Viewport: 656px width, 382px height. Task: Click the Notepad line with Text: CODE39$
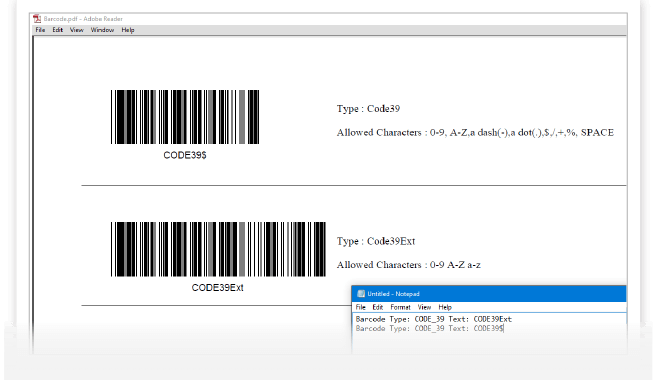[x=430, y=328]
